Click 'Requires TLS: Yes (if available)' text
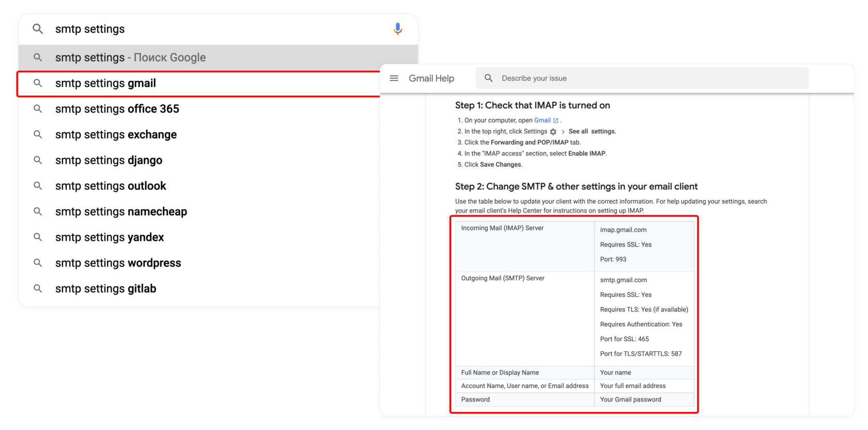Screen dimensions: 868x430 tap(644, 310)
